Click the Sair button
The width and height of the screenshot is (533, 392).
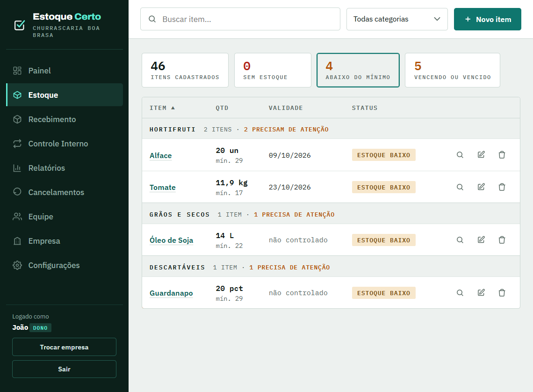(64, 369)
